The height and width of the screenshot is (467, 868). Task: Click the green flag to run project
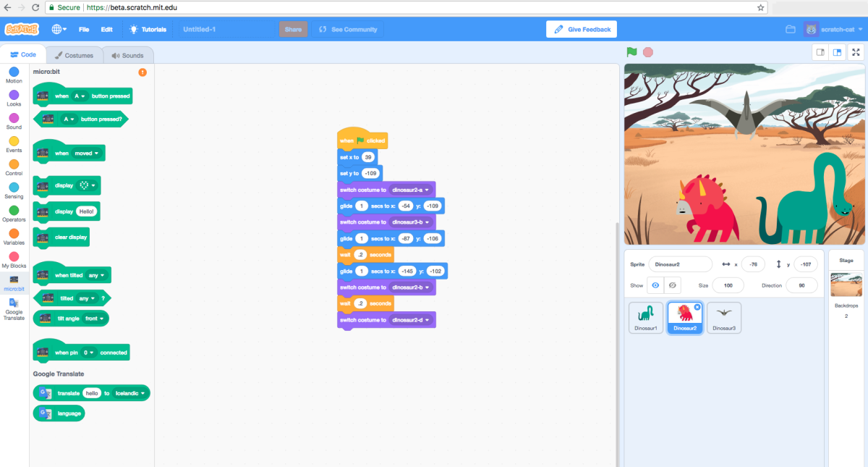pyautogui.click(x=631, y=51)
